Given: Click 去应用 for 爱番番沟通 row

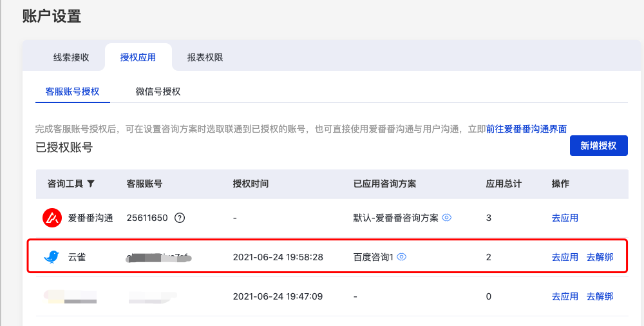Looking at the screenshot, I should point(565,218).
